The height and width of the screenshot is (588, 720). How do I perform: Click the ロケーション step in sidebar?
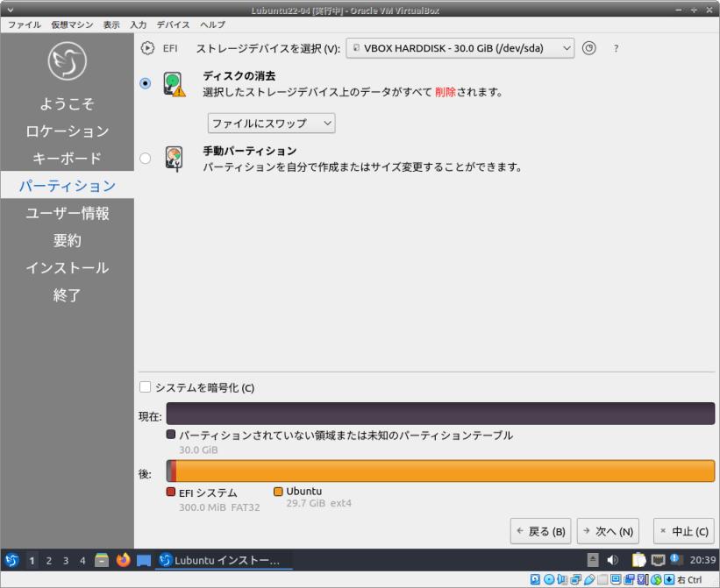pos(67,131)
